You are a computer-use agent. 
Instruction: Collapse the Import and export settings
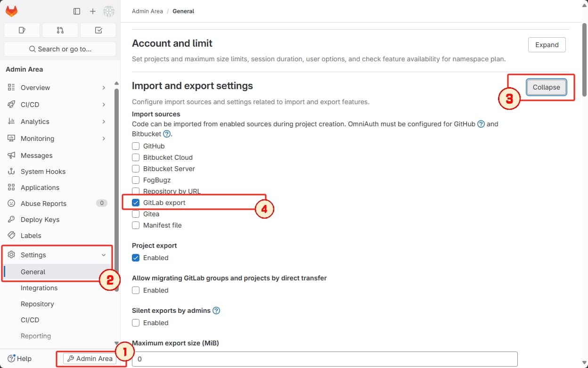(546, 87)
